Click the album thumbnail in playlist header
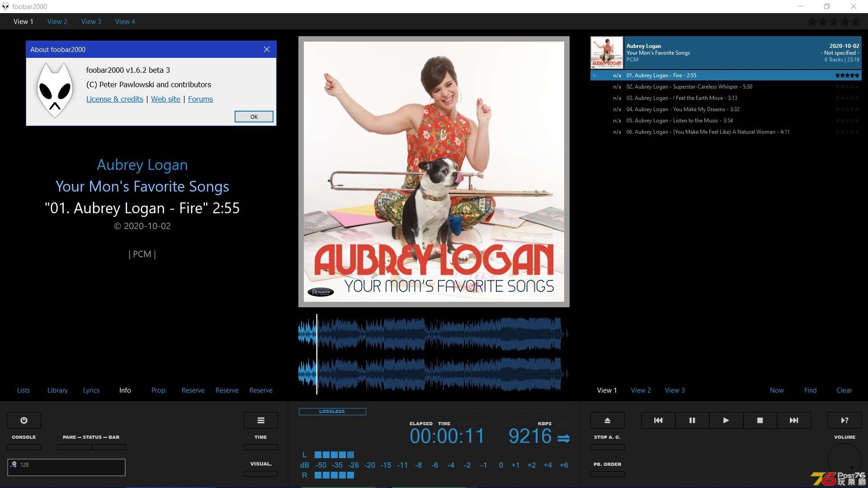868x488 pixels. pyautogui.click(x=607, y=52)
